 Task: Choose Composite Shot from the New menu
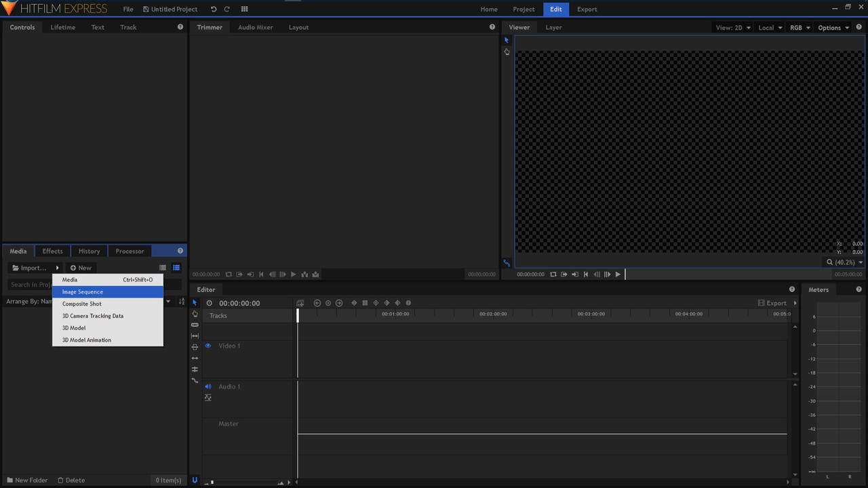[81, 304]
